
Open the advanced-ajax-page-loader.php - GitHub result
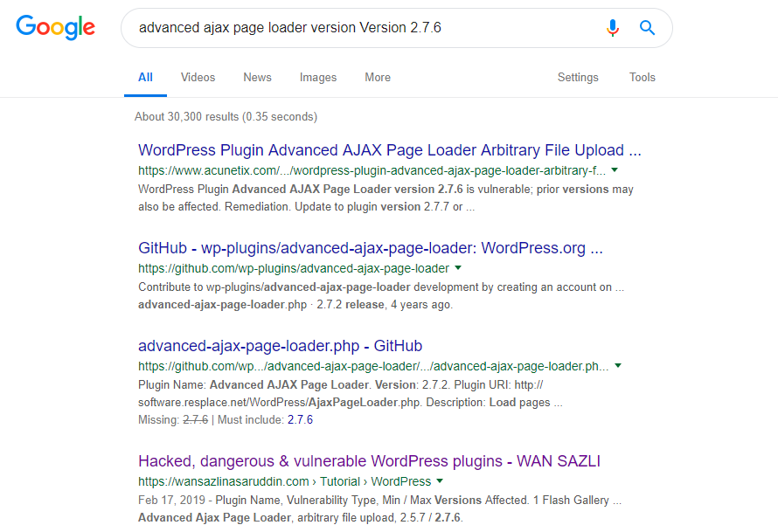pyautogui.click(x=280, y=346)
